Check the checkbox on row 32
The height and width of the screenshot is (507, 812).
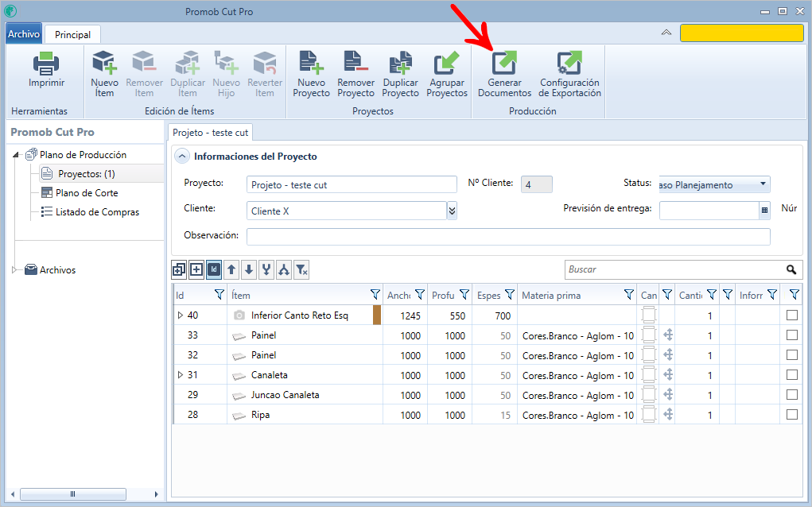point(792,355)
